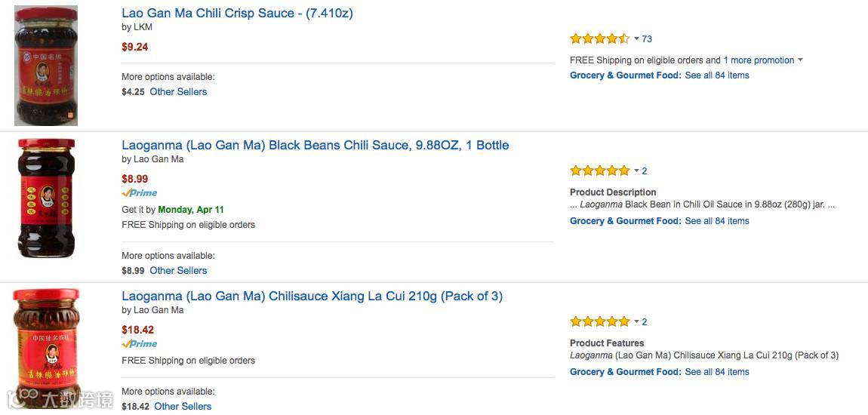
Task: Expand rating dropdown arrow next to 73 reviews
Action: pos(636,38)
